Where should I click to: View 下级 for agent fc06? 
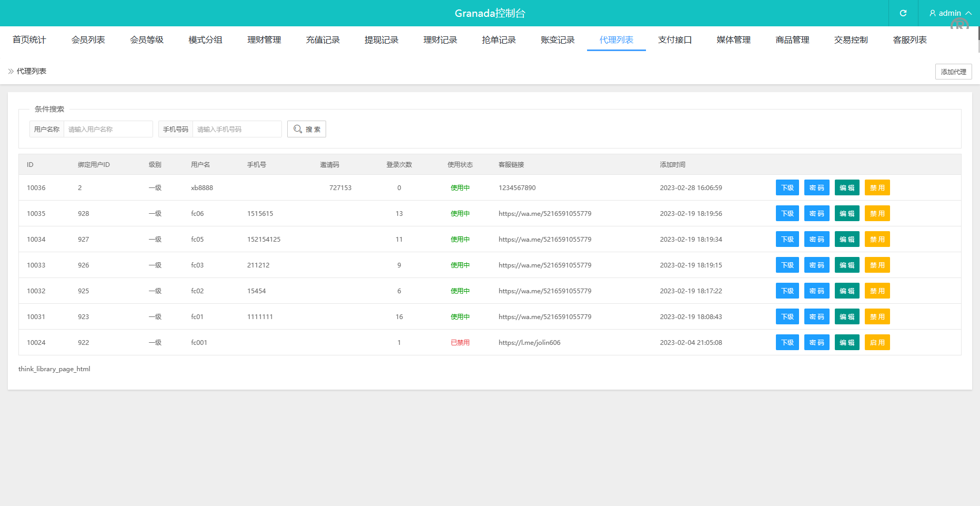click(787, 214)
